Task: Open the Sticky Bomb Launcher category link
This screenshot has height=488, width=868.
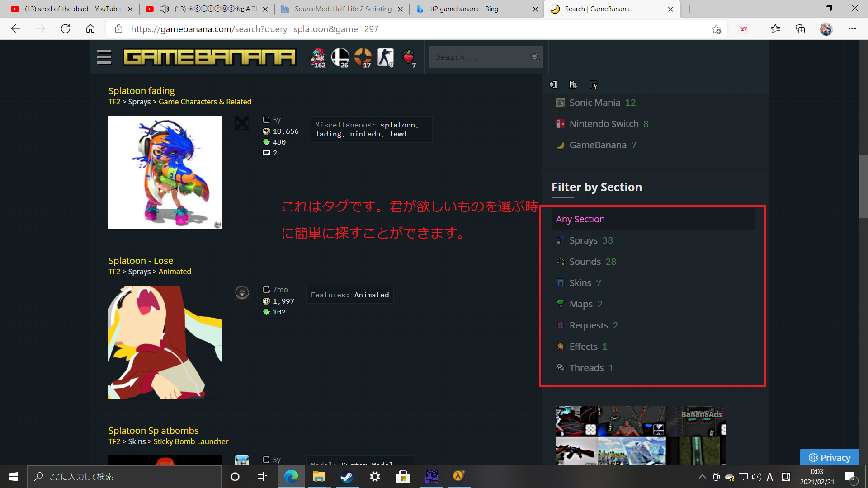Action: [x=191, y=441]
